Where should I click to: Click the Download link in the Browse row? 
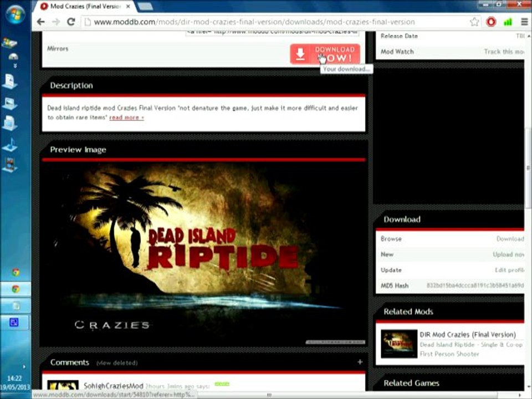(510, 239)
